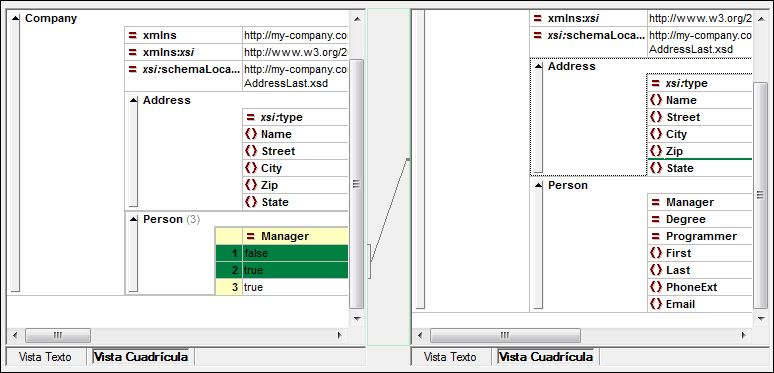This screenshot has width=774, height=373.
Task: Click AddressLast.xsd value in right pane
Action: [x=691, y=49]
